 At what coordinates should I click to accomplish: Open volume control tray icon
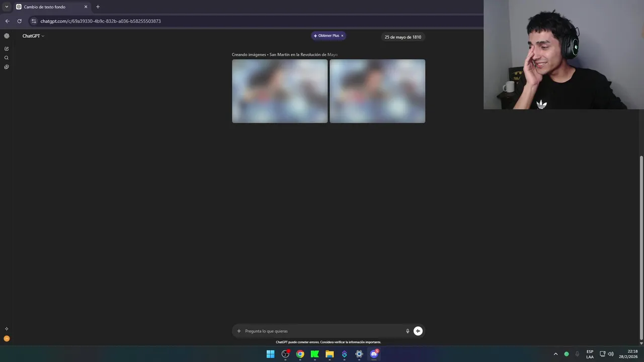611,354
